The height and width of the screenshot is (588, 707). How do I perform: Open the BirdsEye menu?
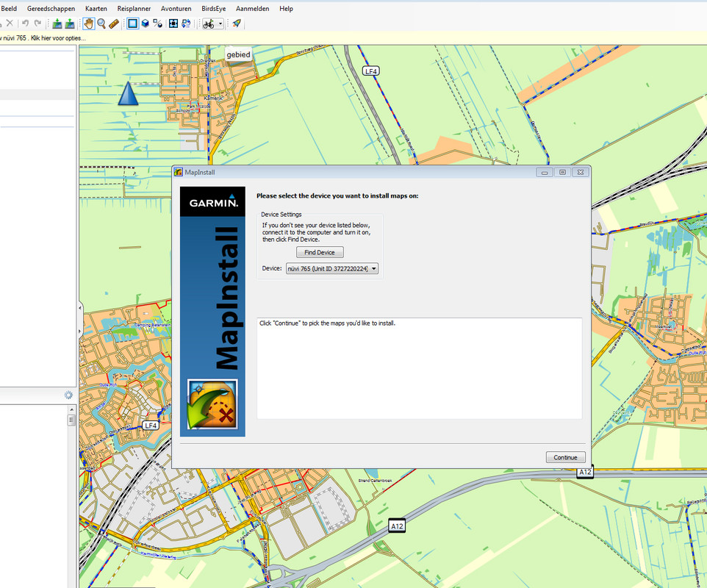pyautogui.click(x=214, y=9)
